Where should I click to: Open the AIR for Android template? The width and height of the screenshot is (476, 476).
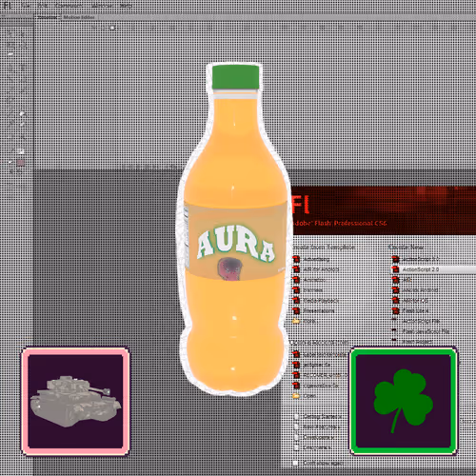tap(321, 269)
